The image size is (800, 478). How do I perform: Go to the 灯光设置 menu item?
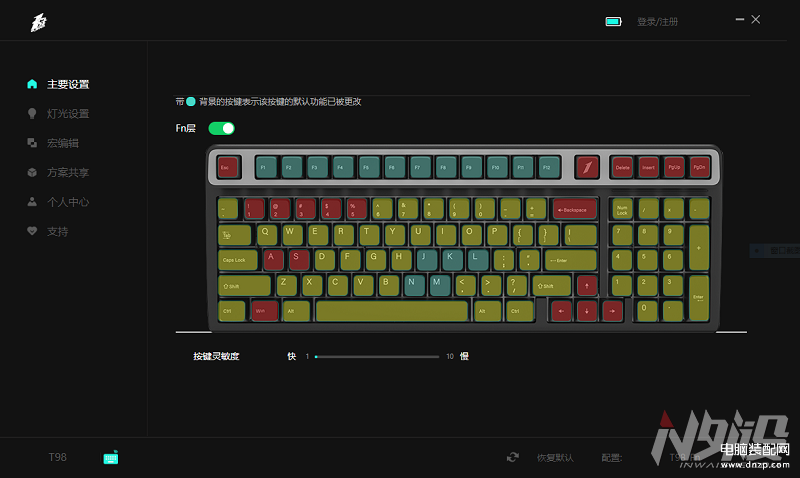68,114
